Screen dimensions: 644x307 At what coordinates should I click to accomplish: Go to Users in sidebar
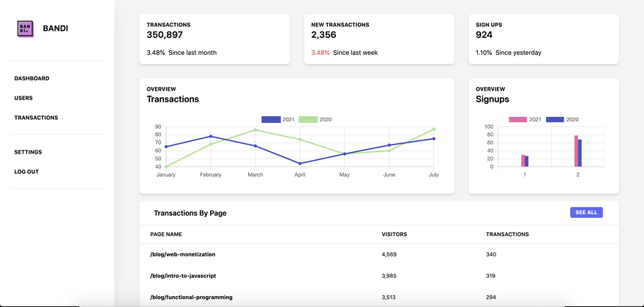[23, 98]
